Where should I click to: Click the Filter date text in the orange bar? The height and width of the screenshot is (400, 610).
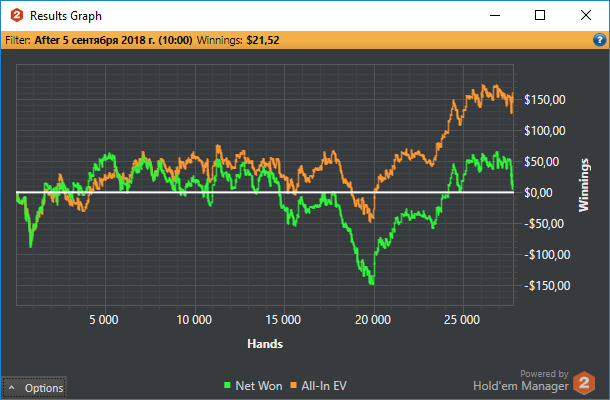click(x=113, y=40)
